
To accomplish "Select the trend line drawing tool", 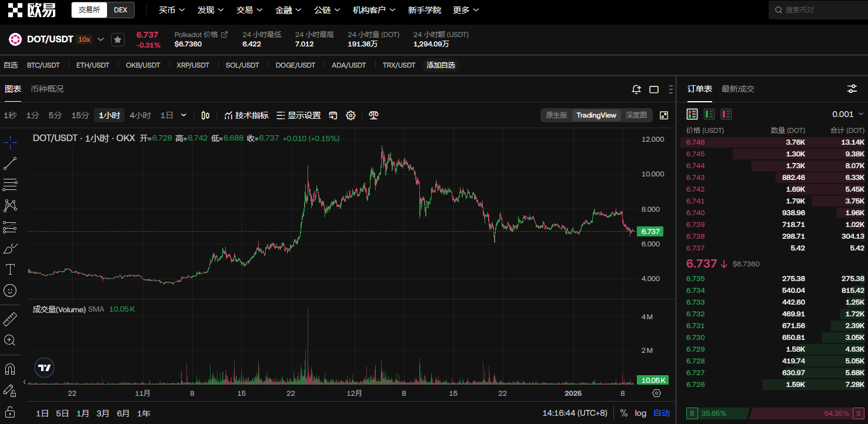I will click(x=10, y=164).
